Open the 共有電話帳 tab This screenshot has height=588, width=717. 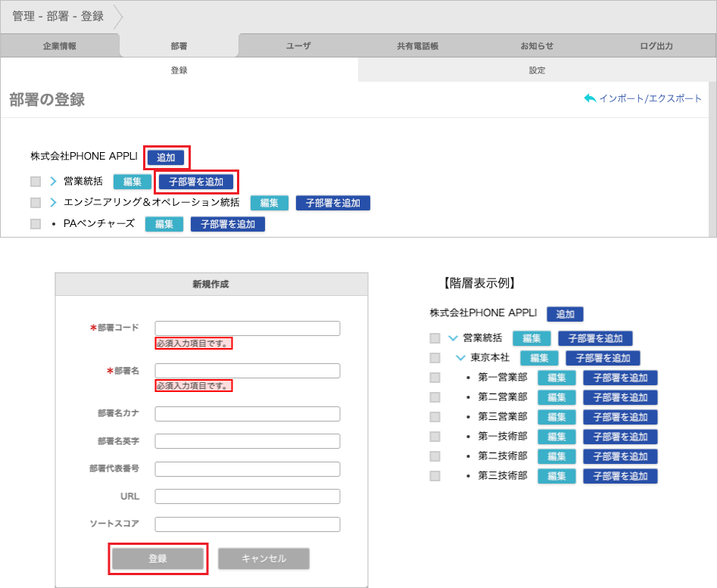coord(417,45)
